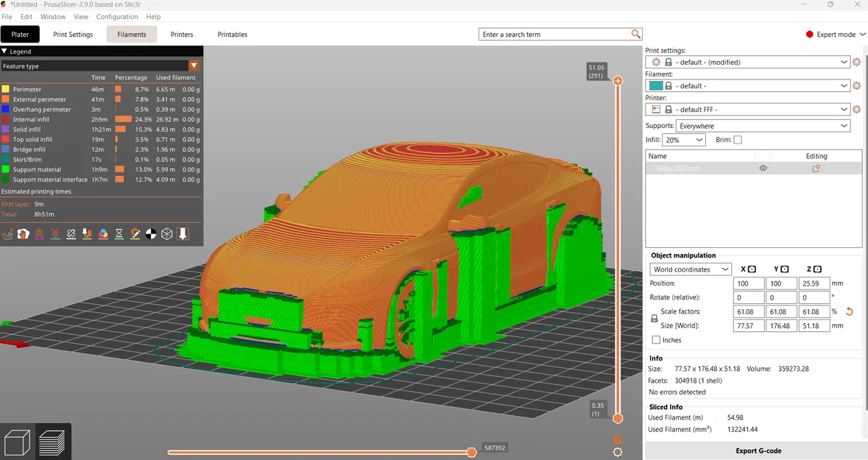The width and height of the screenshot is (868, 460).
Task: Open the File menu
Action: (x=7, y=17)
